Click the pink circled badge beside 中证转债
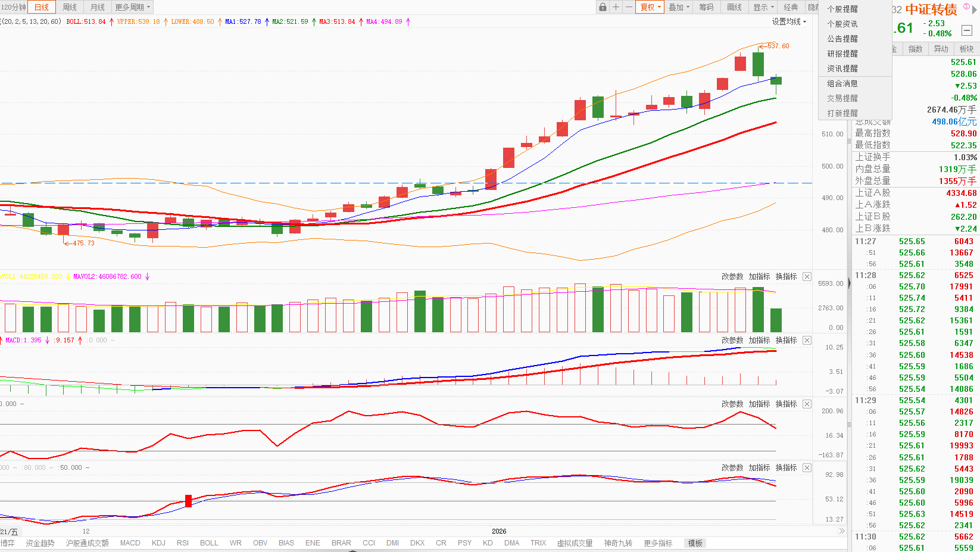The width and height of the screenshot is (980, 552). tap(966, 7)
